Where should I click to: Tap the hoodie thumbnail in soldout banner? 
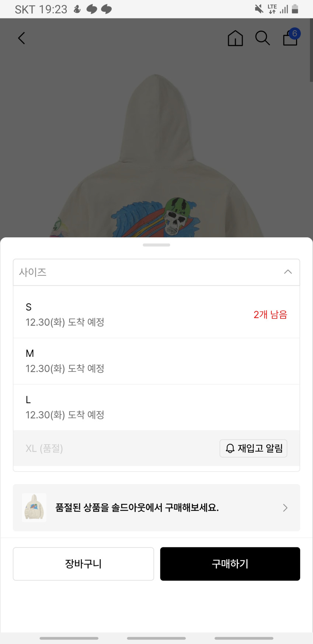pos(34,508)
